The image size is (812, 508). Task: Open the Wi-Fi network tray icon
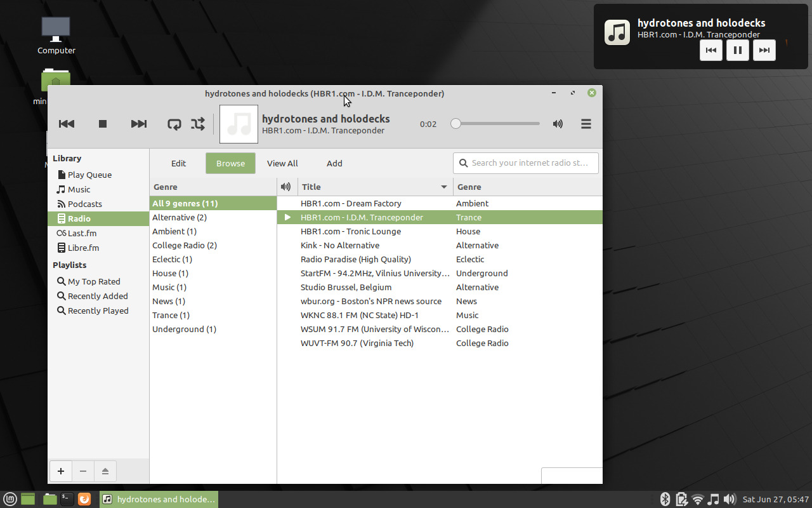coord(698,499)
